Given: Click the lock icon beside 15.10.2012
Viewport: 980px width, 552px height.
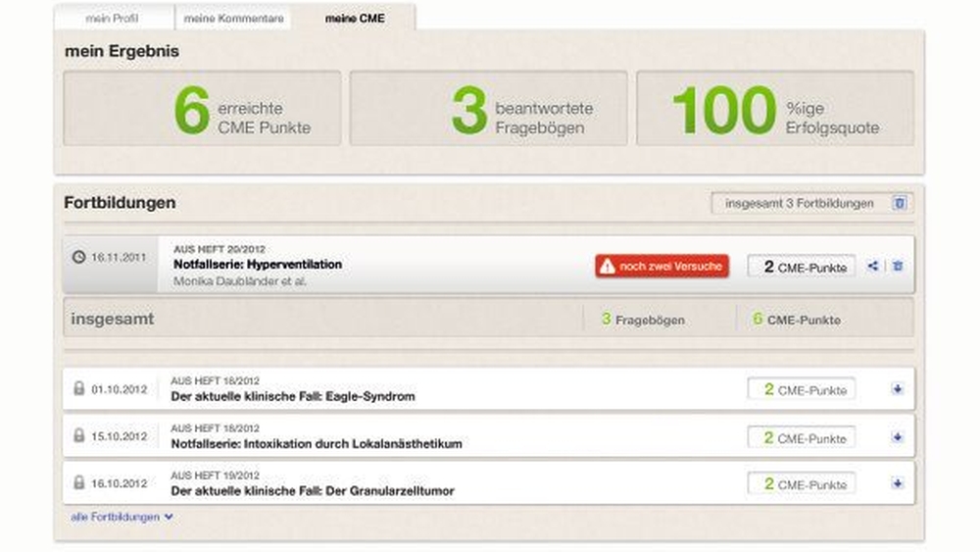Looking at the screenshot, I should point(78,435).
